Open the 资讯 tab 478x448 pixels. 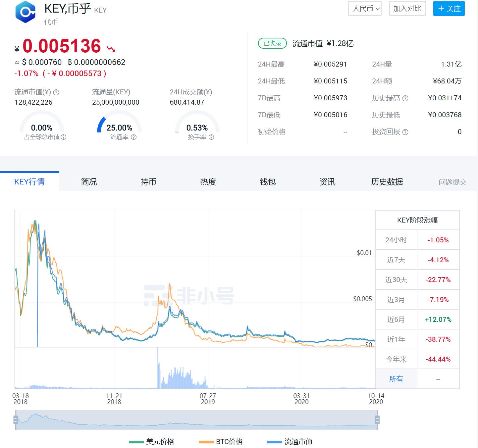click(x=327, y=181)
